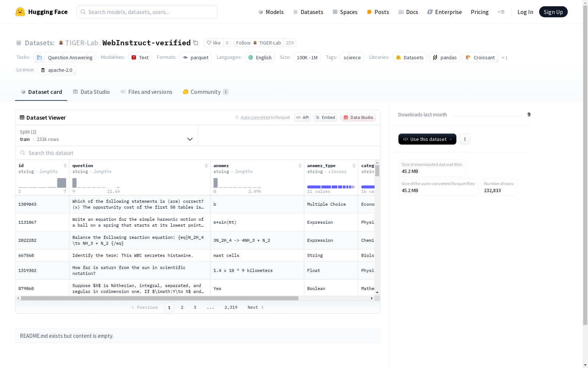This screenshot has height=368, width=588.
Task: Open the apache-2.0 license tag
Action: [57, 70]
